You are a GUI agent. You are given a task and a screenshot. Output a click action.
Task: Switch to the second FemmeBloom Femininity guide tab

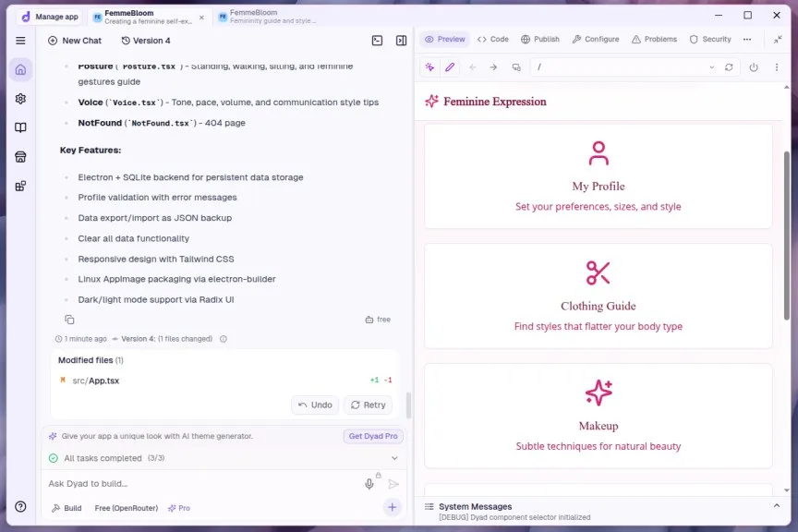(268, 17)
